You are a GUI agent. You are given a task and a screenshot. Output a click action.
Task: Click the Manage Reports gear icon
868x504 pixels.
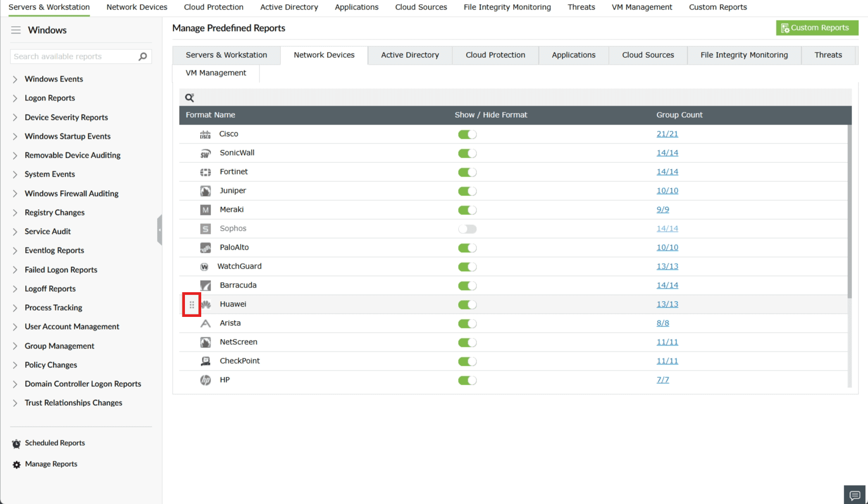point(15,464)
